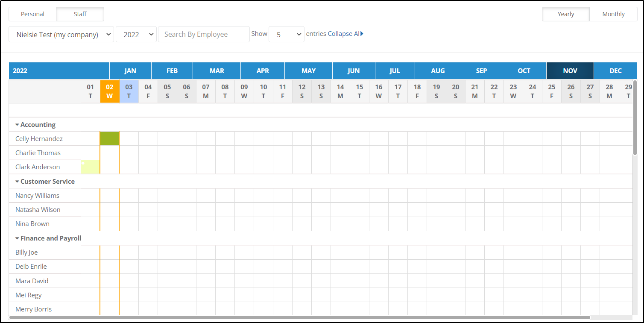Open the Show entries count dropdown
Viewport: 644px width, 323px height.
coord(286,35)
